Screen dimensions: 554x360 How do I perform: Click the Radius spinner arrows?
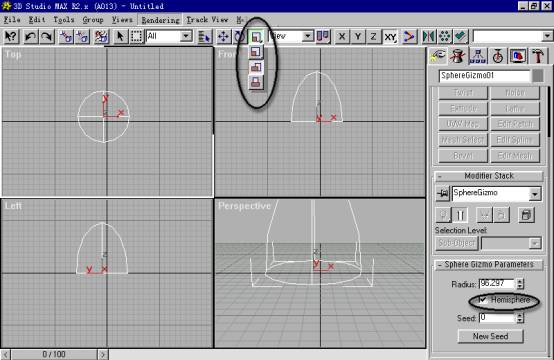coord(520,284)
